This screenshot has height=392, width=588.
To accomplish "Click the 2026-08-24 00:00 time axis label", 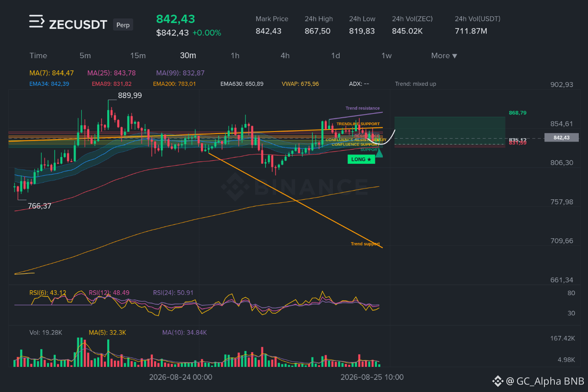I will coord(181,377).
